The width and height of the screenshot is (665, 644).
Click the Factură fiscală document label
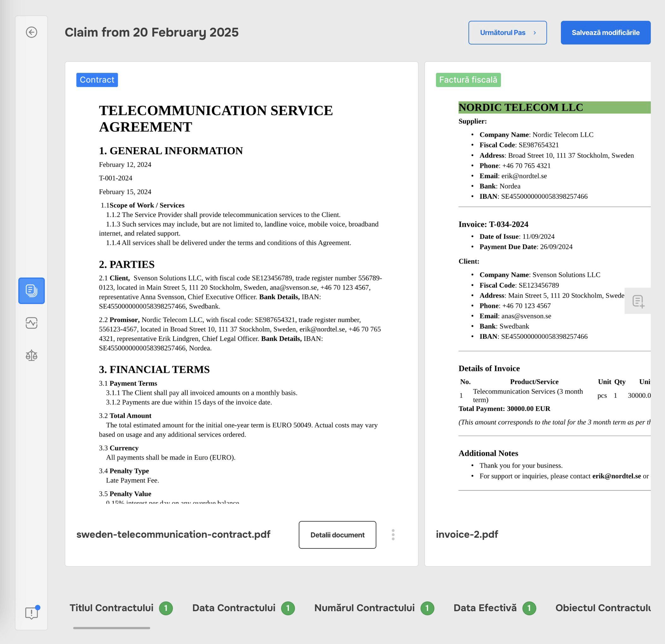click(468, 80)
